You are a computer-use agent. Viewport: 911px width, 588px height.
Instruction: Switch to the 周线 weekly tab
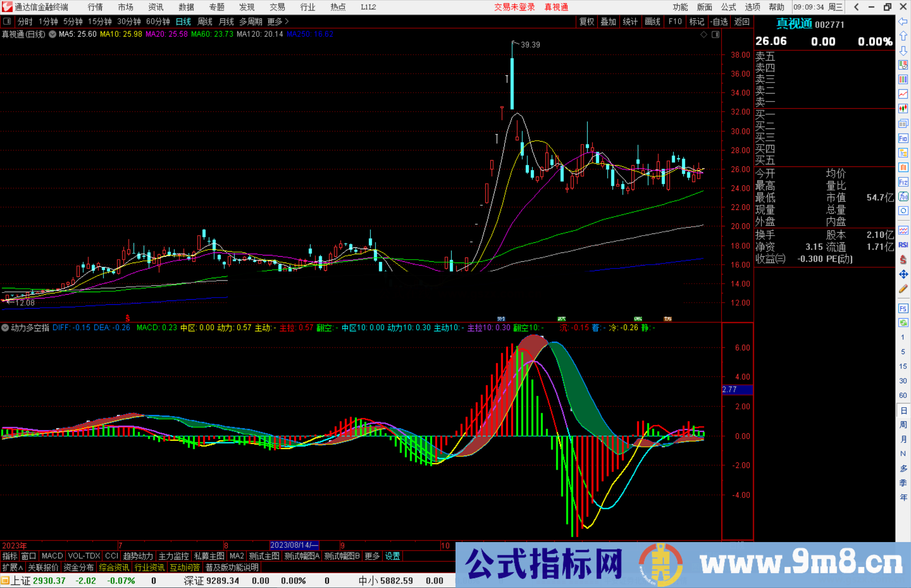(205, 21)
